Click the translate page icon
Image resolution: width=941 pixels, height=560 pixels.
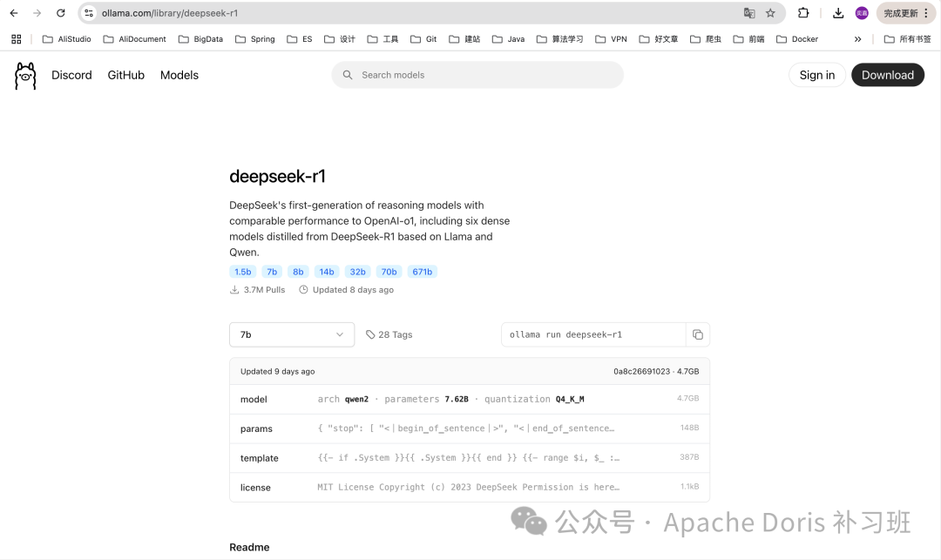749,13
